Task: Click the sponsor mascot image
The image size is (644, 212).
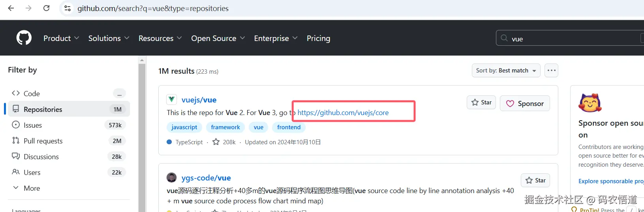Action: [590, 103]
